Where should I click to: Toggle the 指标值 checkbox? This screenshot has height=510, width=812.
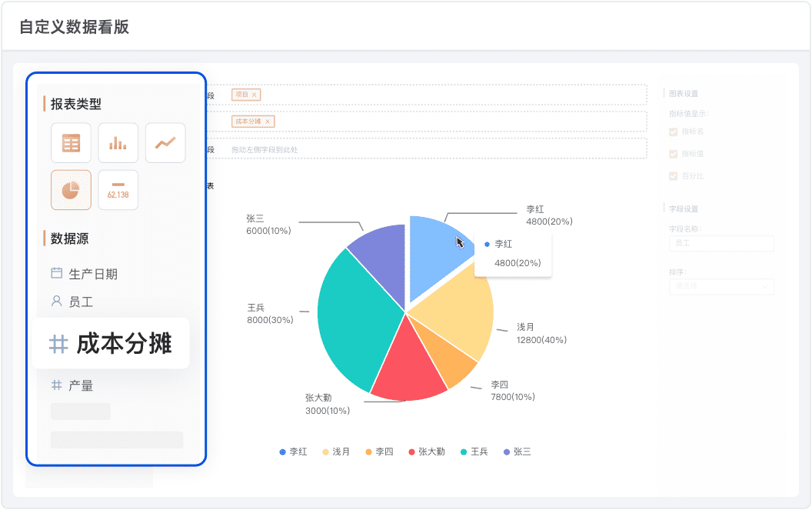click(x=674, y=154)
